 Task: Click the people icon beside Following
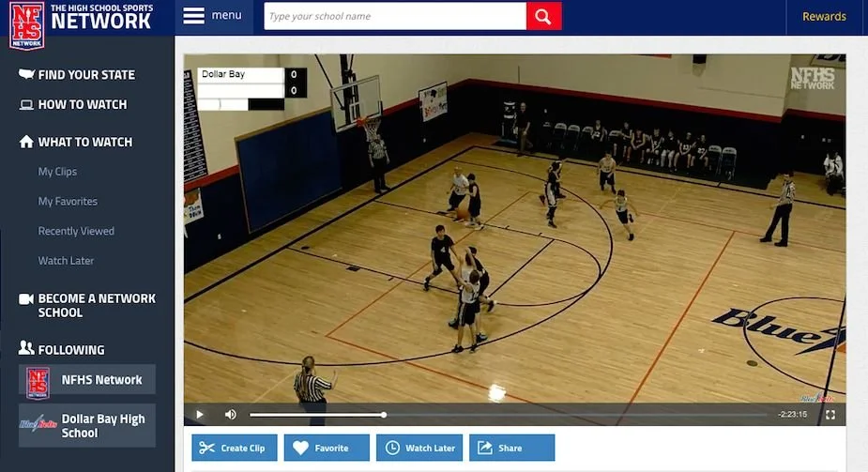coord(26,347)
